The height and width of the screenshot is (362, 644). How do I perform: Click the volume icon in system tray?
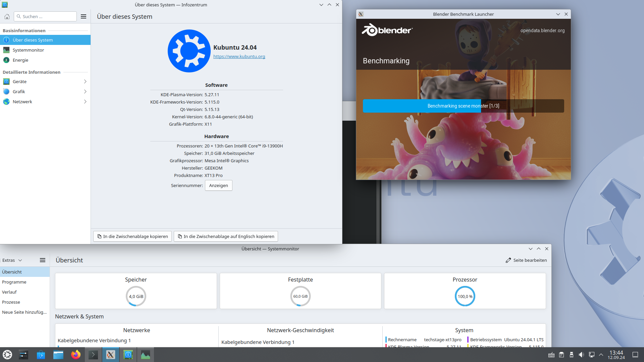point(581,355)
